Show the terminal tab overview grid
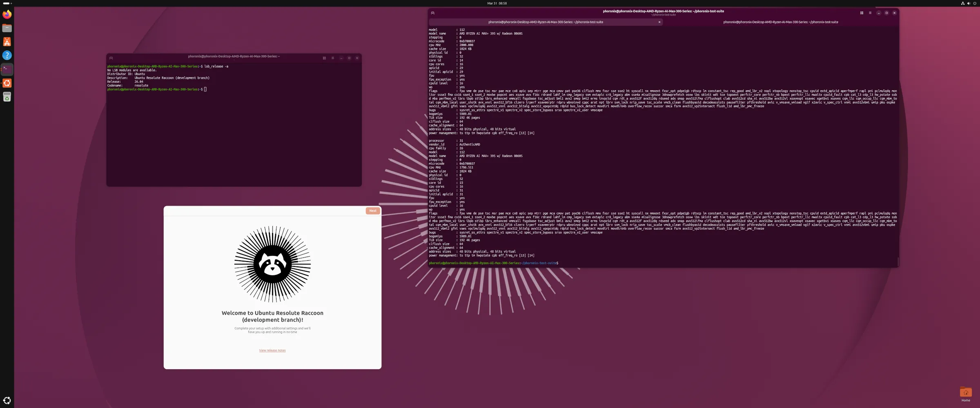 862,13
